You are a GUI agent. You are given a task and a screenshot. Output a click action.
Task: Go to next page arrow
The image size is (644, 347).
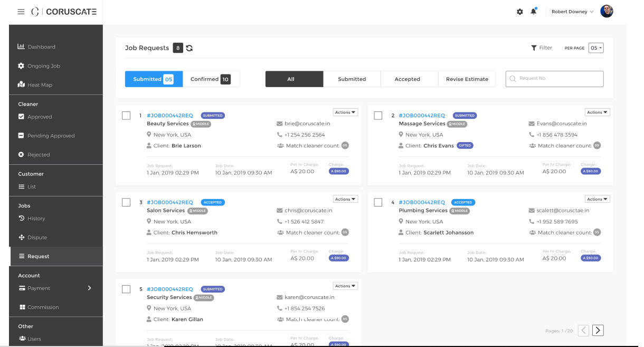[x=598, y=331]
